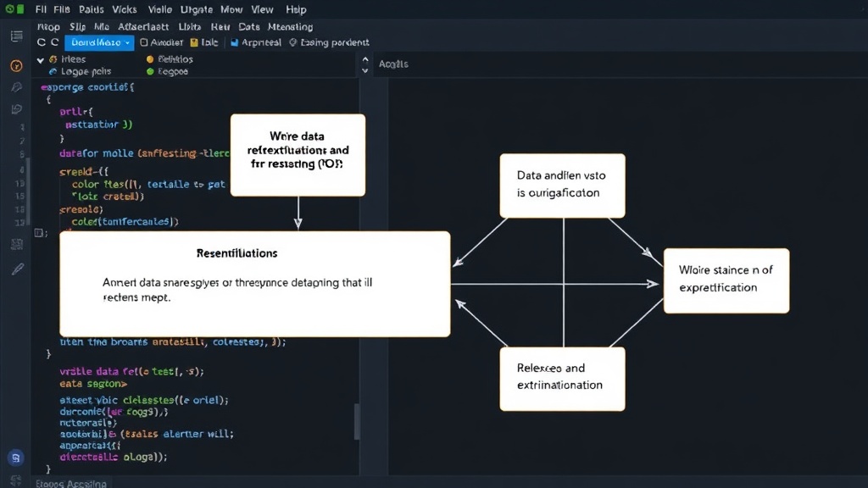Click the Easing pardent toolbar label
This screenshot has width=868, height=488.
335,42
